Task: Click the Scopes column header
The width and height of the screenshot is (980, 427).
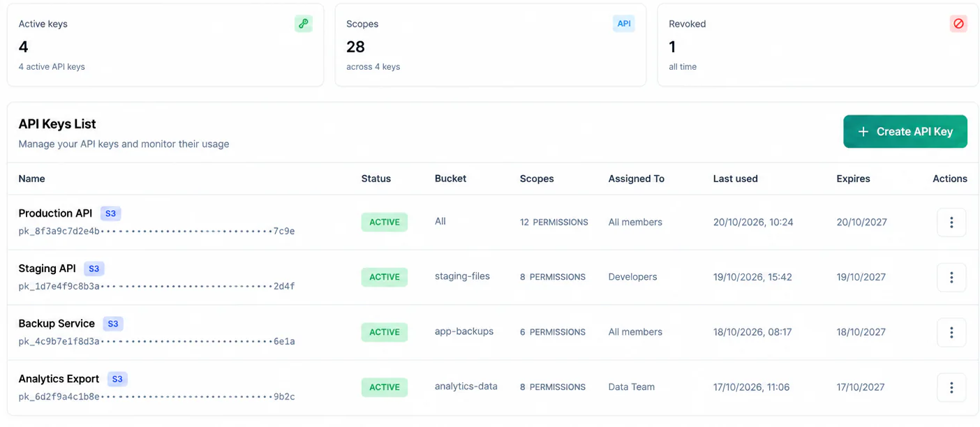Action: 537,179
